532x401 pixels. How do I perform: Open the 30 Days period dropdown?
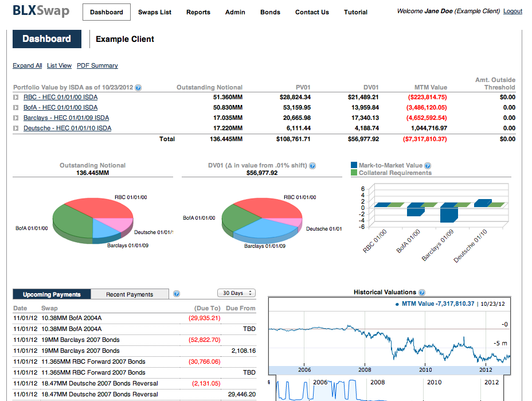pos(237,293)
